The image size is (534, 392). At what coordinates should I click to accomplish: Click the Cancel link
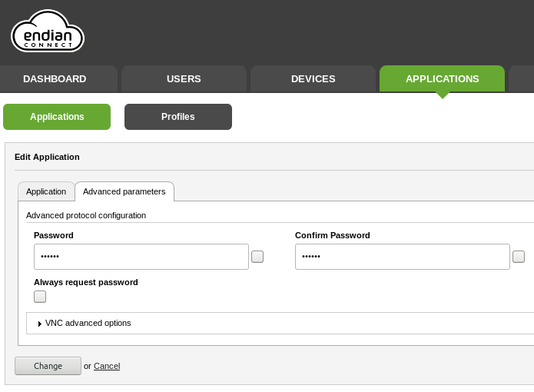point(107,366)
